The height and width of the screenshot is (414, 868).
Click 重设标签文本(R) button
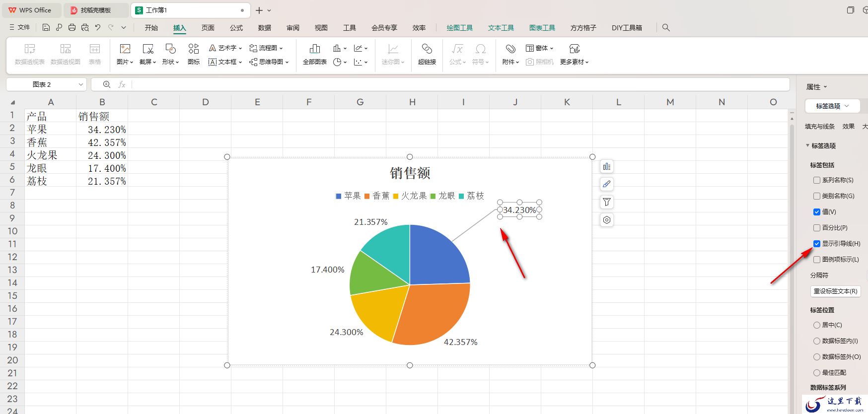(836, 291)
